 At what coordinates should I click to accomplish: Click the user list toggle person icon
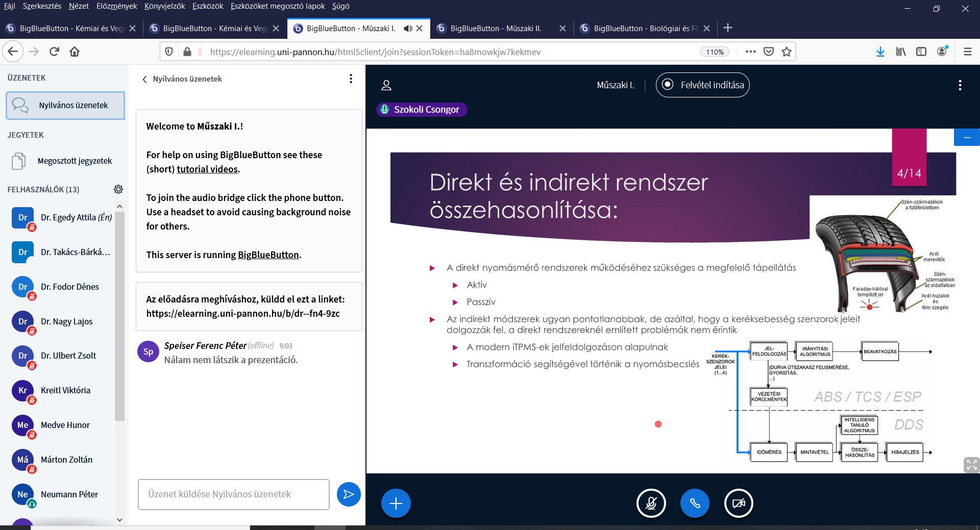(x=386, y=85)
